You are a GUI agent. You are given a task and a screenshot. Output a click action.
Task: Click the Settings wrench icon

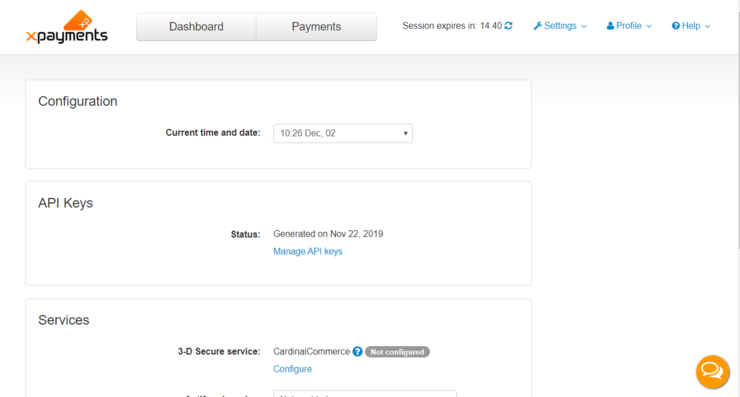[538, 26]
